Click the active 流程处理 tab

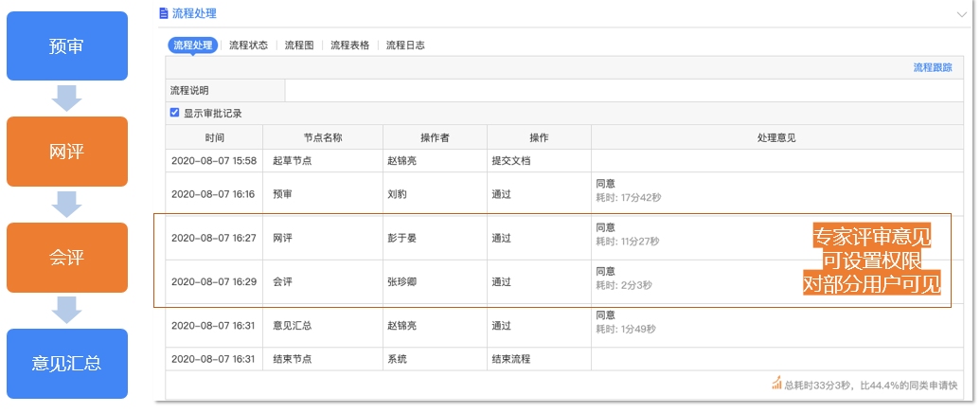(x=193, y=45)
